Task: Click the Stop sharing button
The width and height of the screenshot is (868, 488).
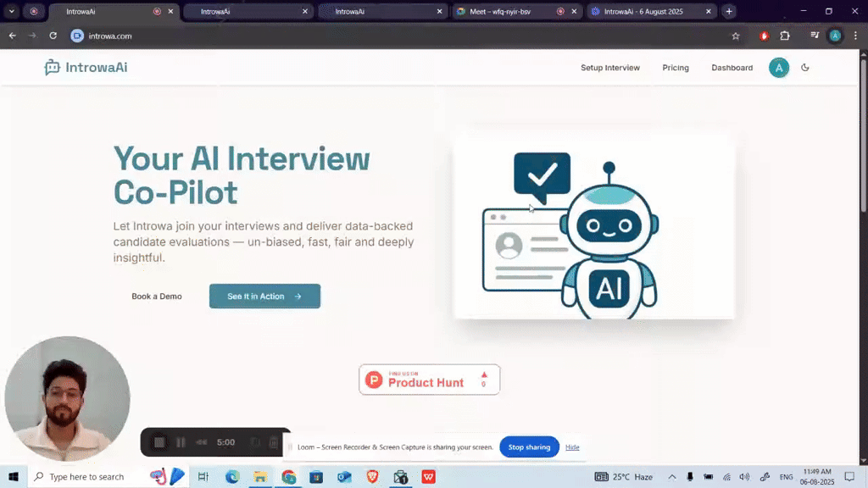Action: [529, 447]
